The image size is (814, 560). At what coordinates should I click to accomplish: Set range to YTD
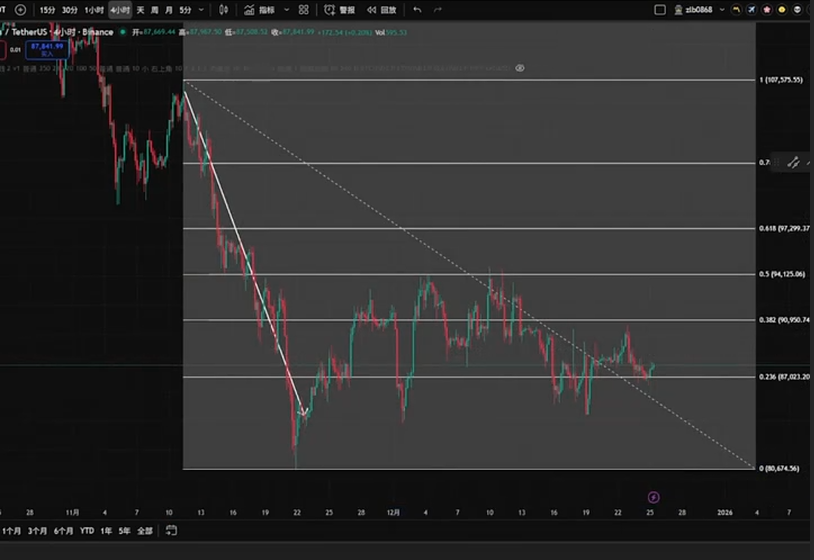(x=87, y=531)
